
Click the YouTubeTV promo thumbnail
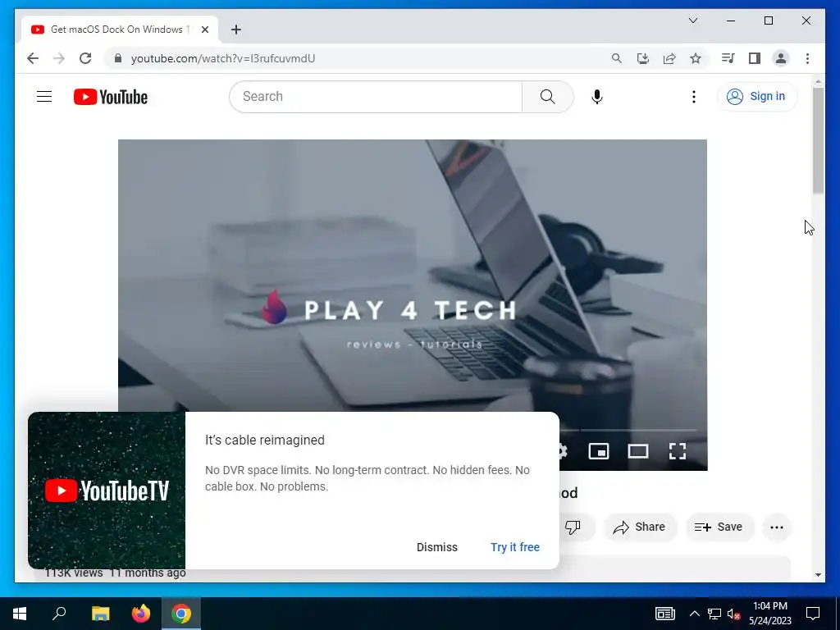107,491
